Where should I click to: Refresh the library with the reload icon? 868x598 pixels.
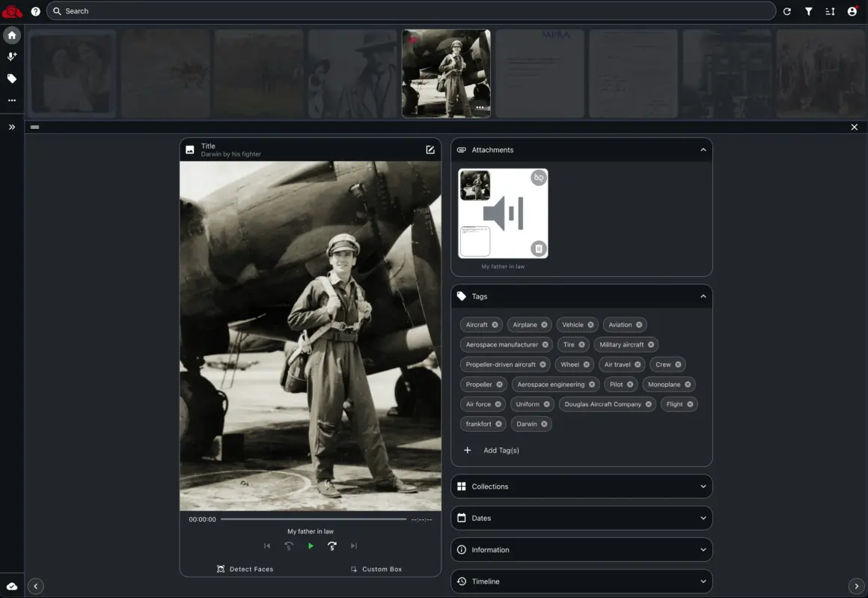pos(786,11)
